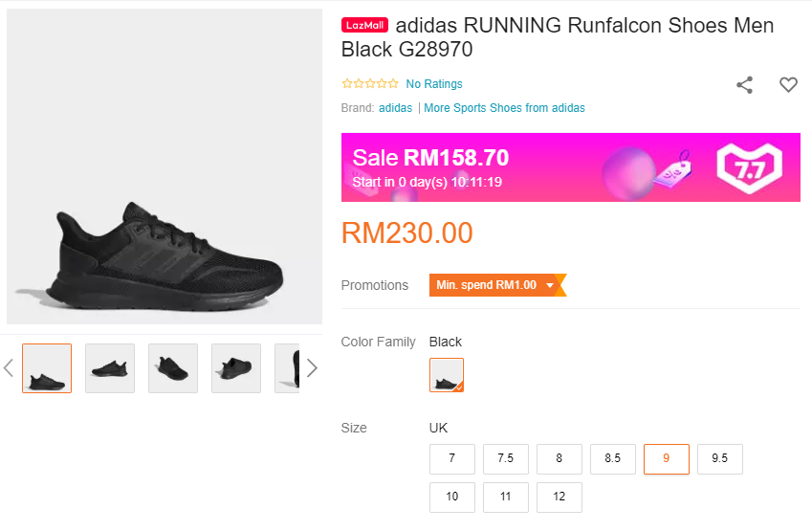Viewport: 812px width, 531px height.
Task: Add product to wishlist heart icon
Action: [788, 85]
